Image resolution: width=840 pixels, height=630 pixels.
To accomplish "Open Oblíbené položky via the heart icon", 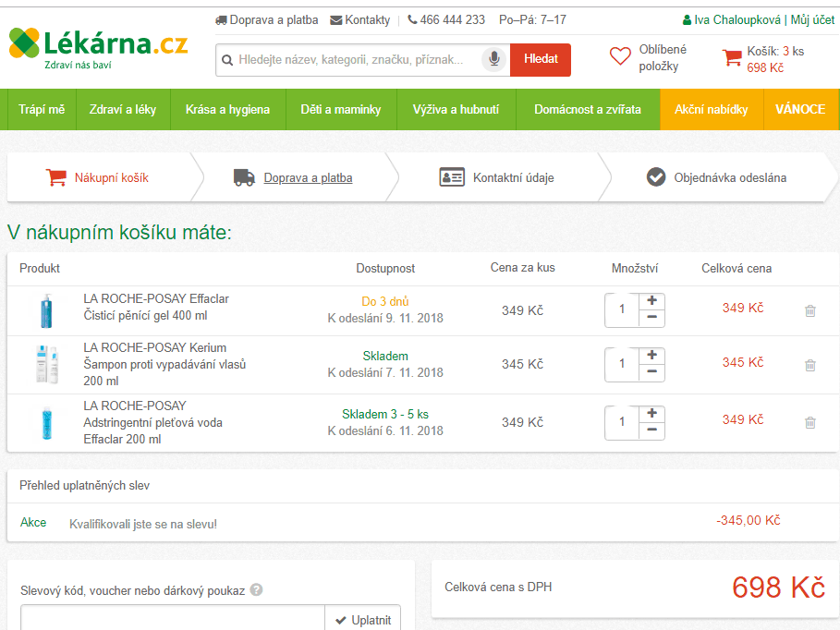I will click(620, 56).
